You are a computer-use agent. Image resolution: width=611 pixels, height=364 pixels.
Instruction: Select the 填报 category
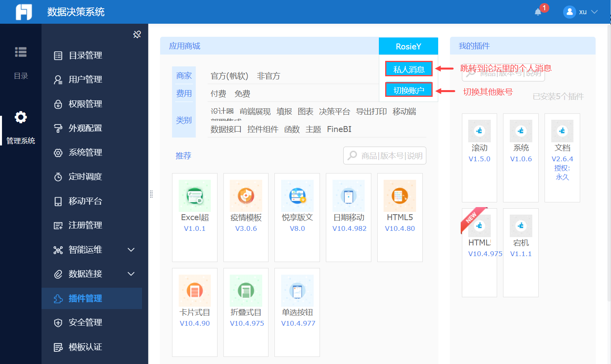(x=284, y=111)
